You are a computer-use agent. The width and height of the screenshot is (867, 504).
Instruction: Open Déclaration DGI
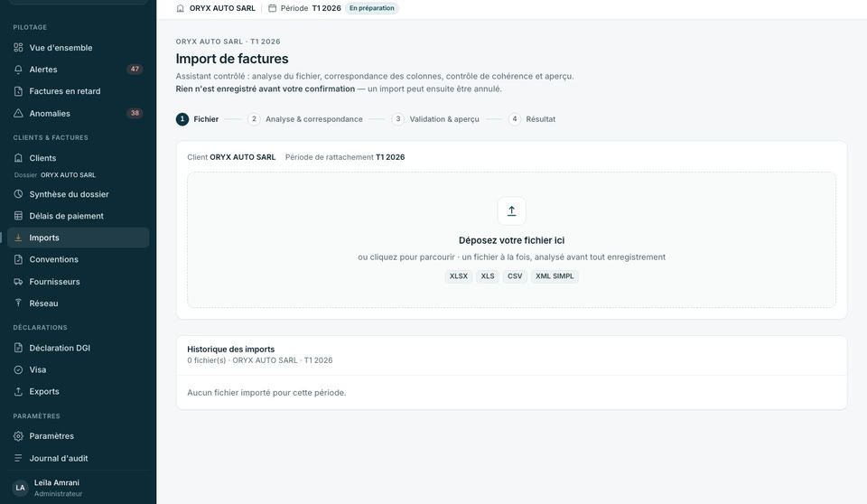pyautogui.click(x=78, y=348)
